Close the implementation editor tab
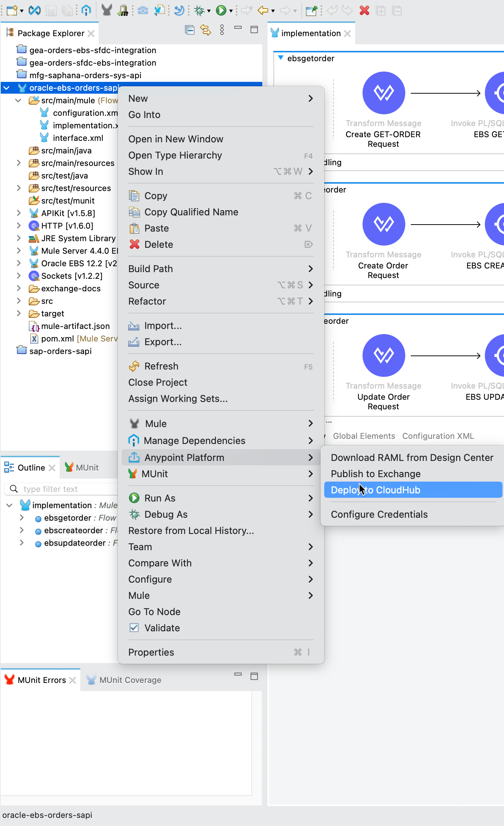 [x=347, y=34]
